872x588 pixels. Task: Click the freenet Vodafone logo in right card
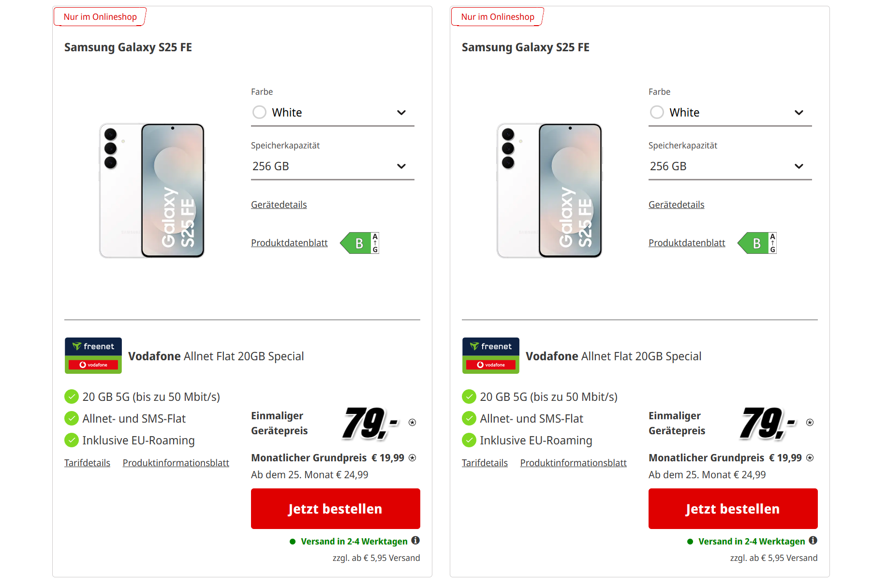tap(491, 355)
